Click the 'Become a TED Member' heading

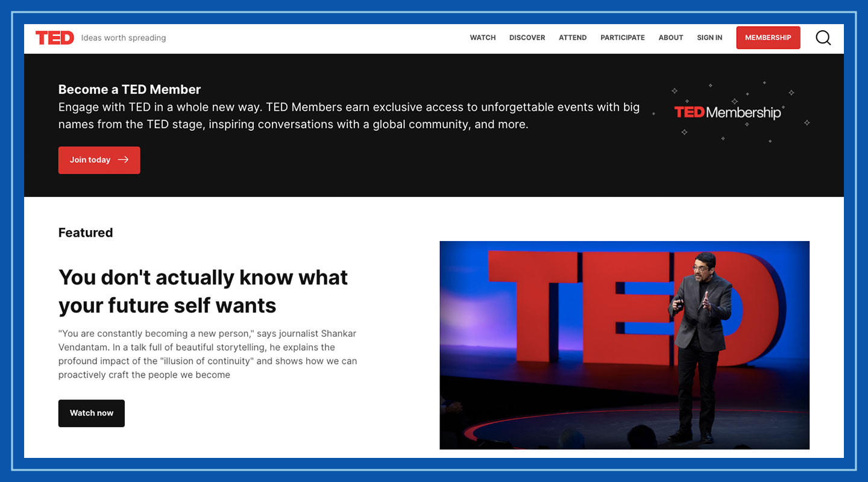[x=129, y=89]
